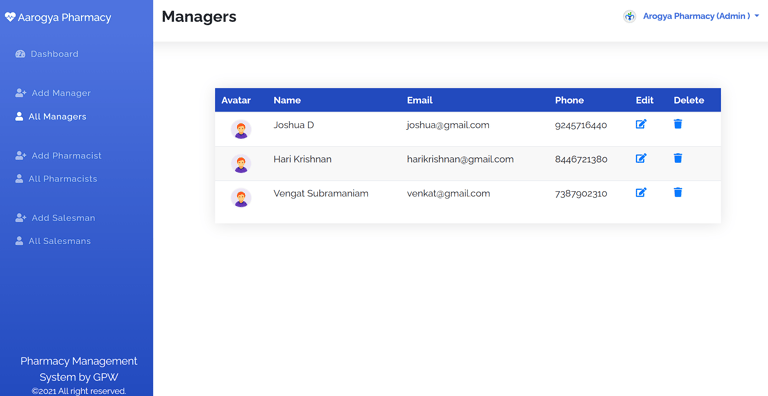Screen dimensions: 768x396
Task: Click Joshua D's avatar image
Action: pyautogui.click(x=241, y=129)
